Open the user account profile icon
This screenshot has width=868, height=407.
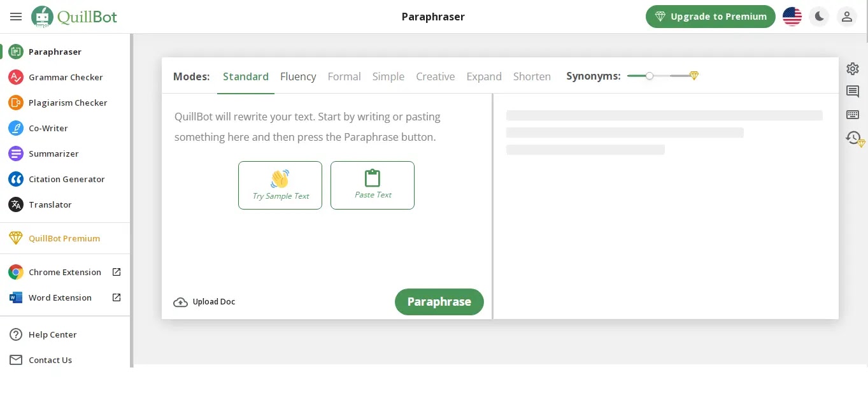pyautogui.click(x=847, y=17)
